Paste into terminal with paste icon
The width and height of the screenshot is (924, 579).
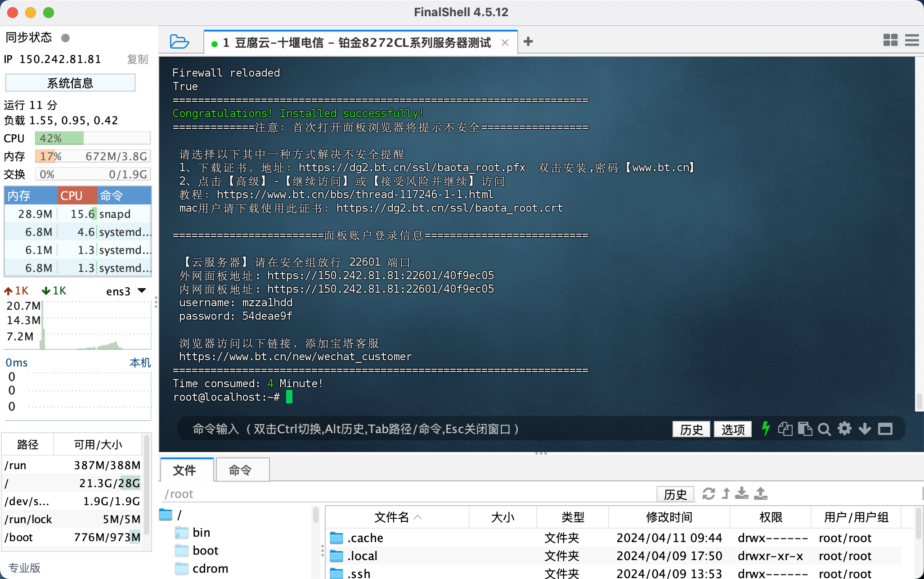pyautogui.click(x=805, y=429)
